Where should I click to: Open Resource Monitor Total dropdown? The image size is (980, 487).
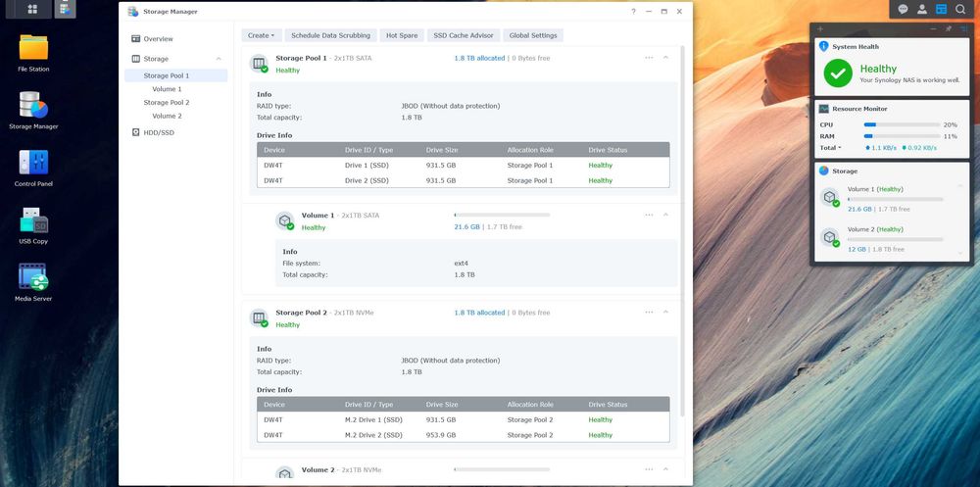(831, 148)
